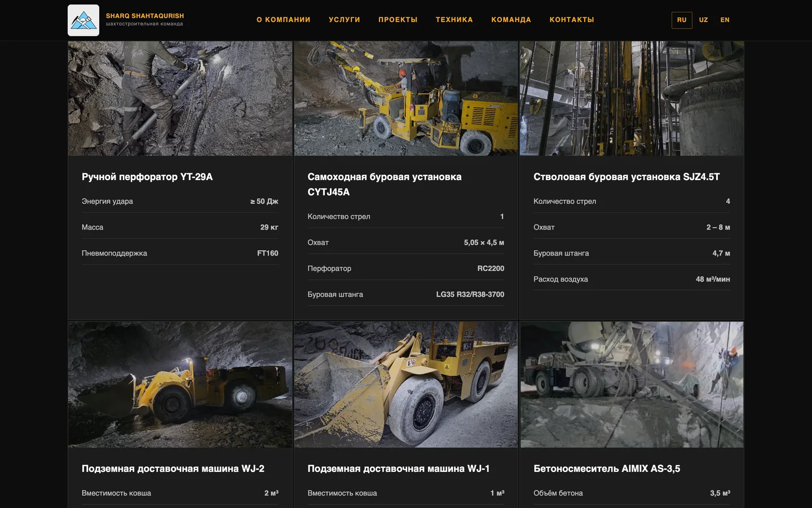Viewport: 812px width, 508px height.
Task: Select the ТЕХНИКА navigation item
Action: pyautogui.click(x=454, y=20)
